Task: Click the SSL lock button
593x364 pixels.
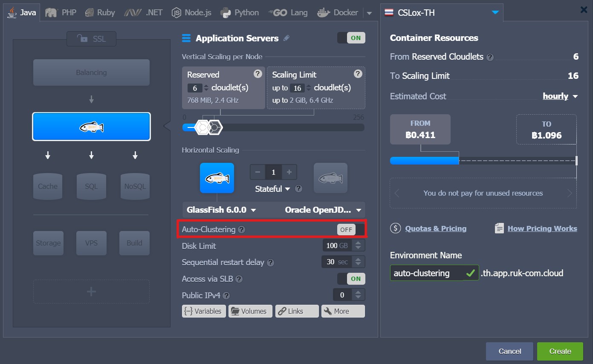Action: [91, 39]
